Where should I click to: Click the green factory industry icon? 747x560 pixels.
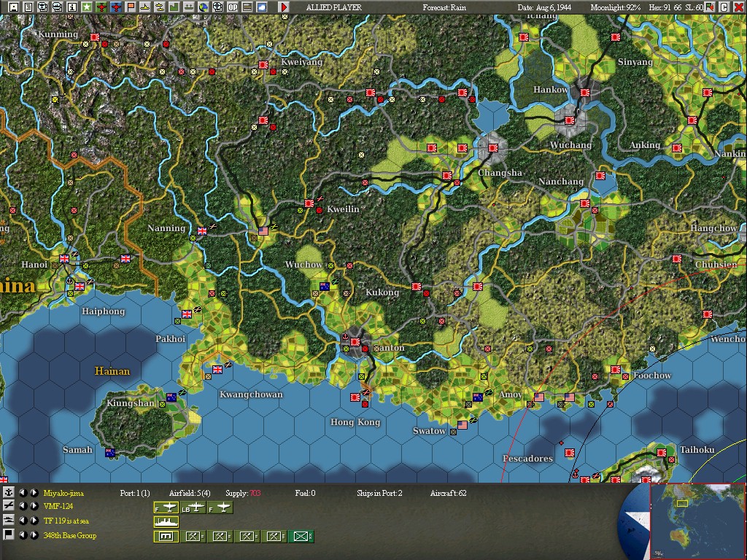click(x=174, y=7)
